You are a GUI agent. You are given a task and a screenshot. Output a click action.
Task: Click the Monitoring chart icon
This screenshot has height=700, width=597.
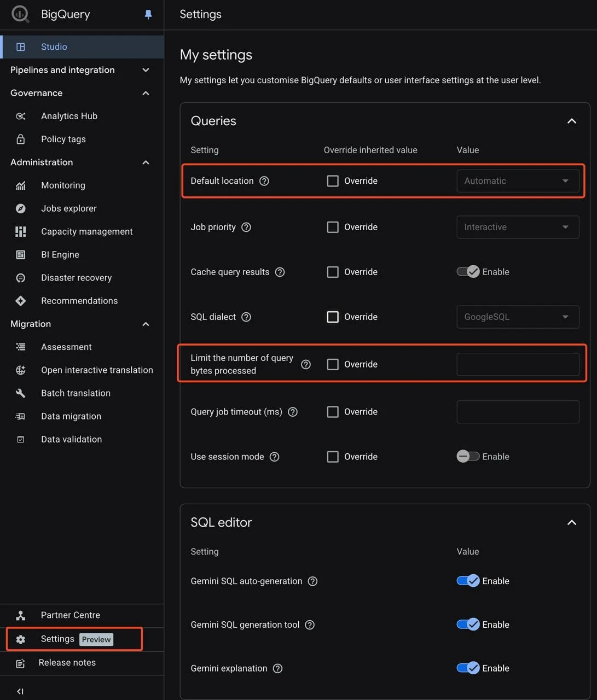tap(21, 185)
